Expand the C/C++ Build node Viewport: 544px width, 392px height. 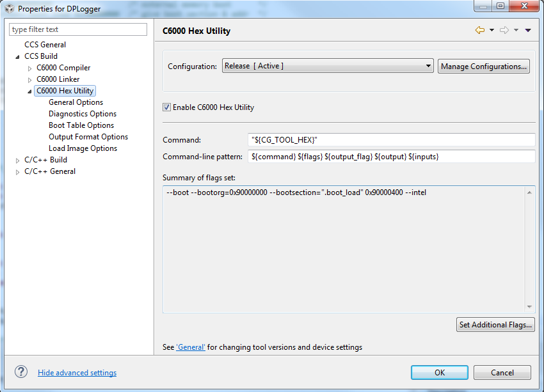point(17,161)
